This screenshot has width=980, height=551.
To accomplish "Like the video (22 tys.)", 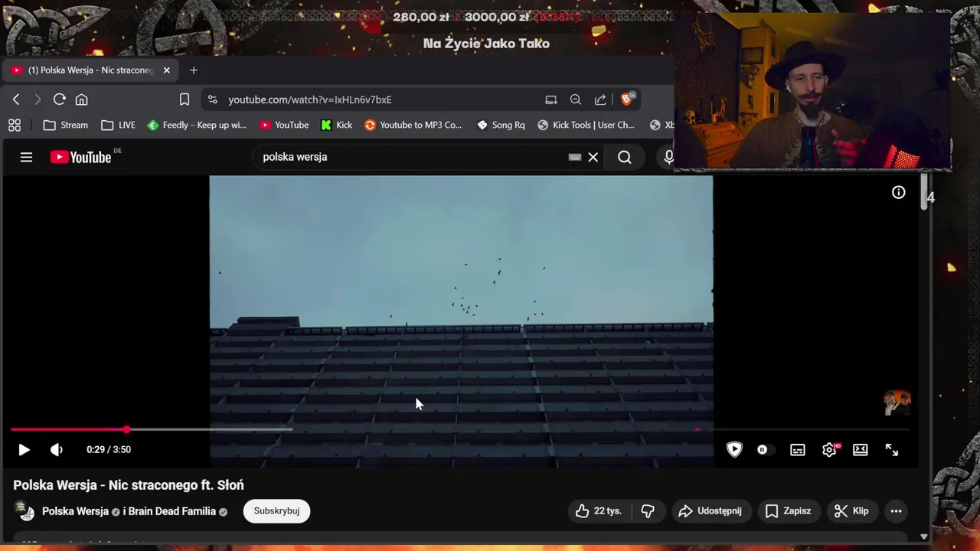I will tap(599, 511).
